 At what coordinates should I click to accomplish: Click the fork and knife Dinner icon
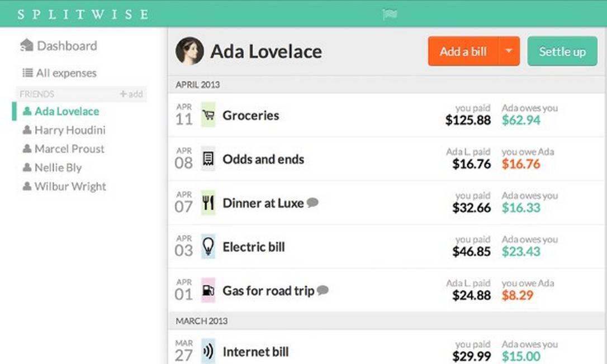click(208, 203)
